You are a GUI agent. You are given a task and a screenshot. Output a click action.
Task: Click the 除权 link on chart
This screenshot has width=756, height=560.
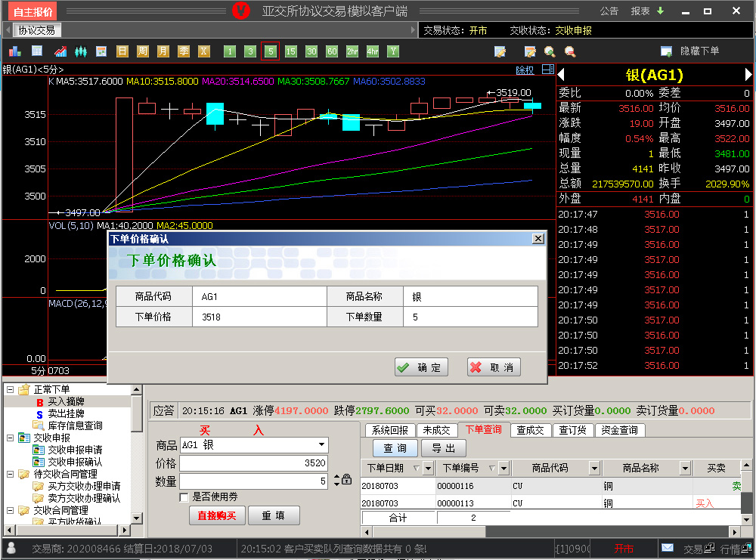pos(525,70)
